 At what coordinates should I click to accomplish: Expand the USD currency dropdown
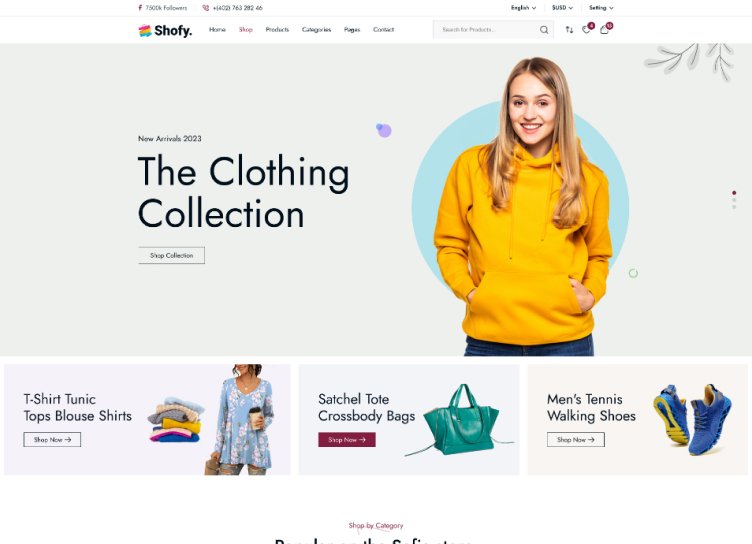click(x=562, y=8)
